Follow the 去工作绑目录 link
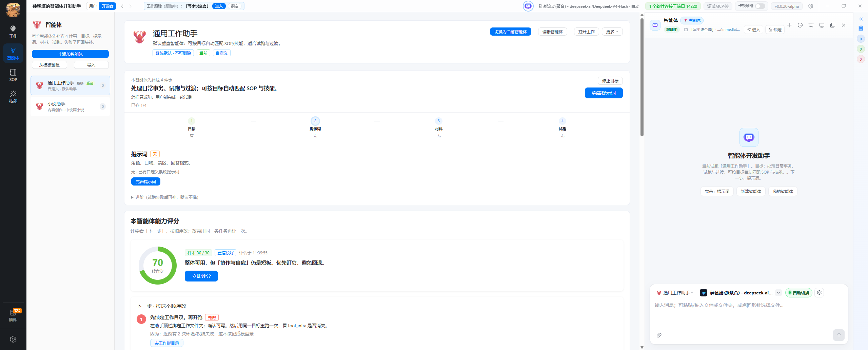Image resolution: width=868 pixels, height=350 pixels. click(167, 343)
